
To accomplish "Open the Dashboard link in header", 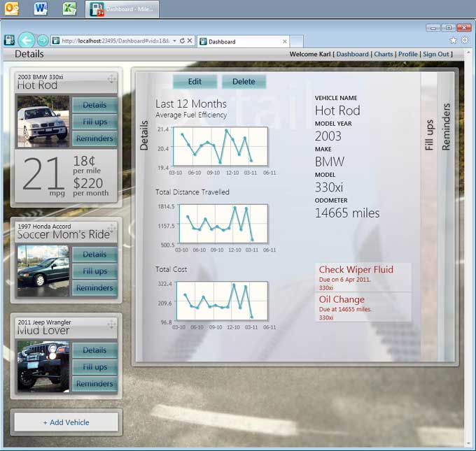I will (x=352, y=54).
